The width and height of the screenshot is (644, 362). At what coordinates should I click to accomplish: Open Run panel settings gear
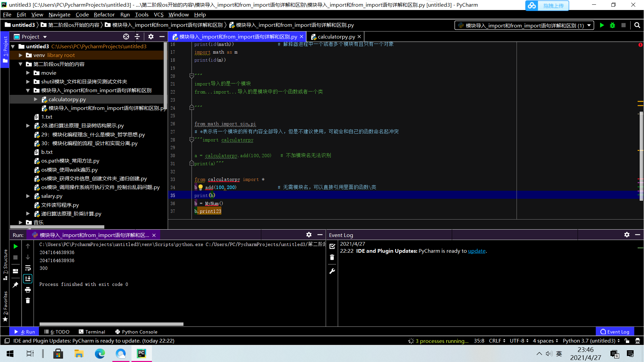(x=309, y=235)
